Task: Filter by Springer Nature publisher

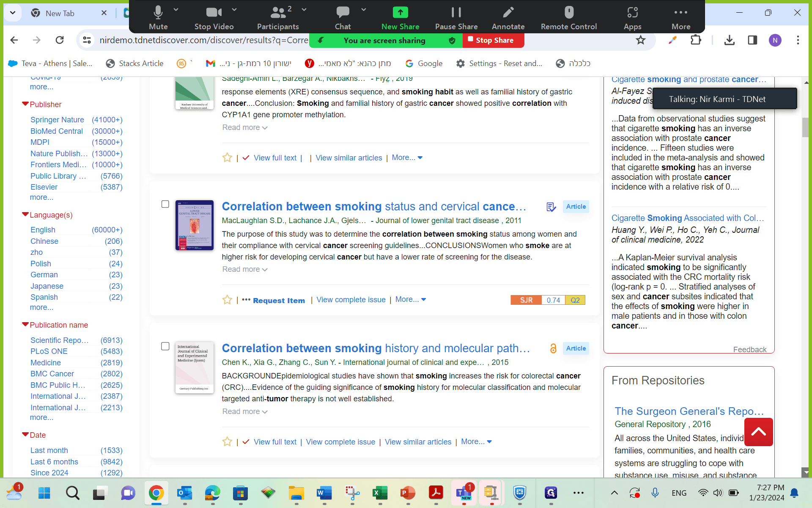Action: 57,120
